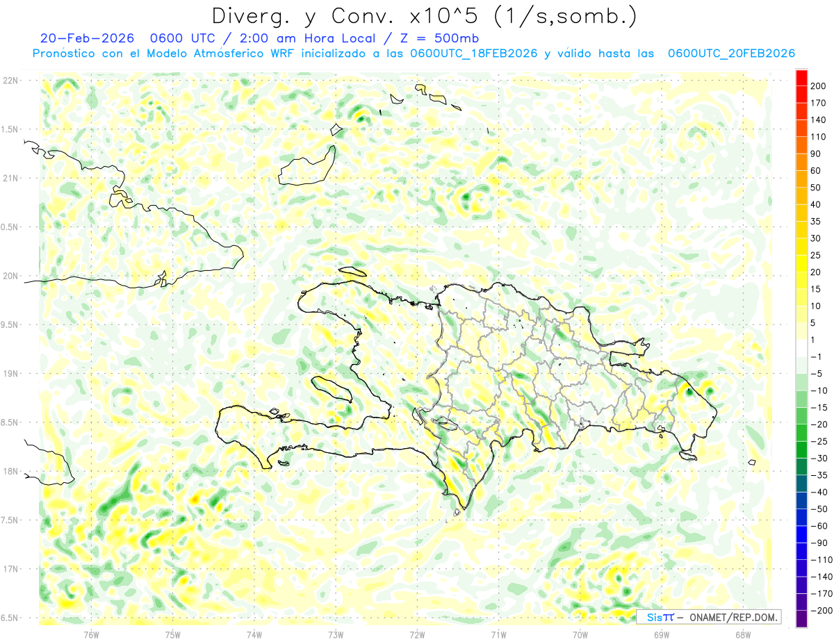The height and width of the screenshot is (644, 834).
Task: Select the 21N latitude label
Action: tap(10, 178)
